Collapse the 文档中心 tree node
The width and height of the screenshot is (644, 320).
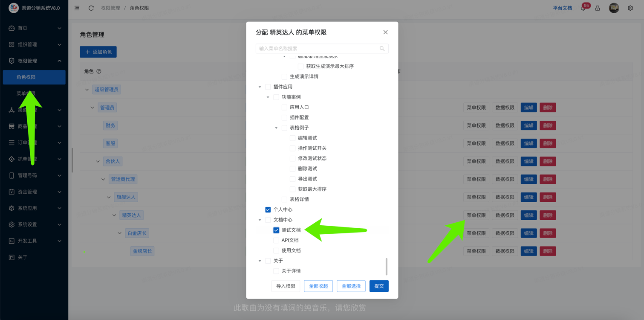click(x=260, y=220)
